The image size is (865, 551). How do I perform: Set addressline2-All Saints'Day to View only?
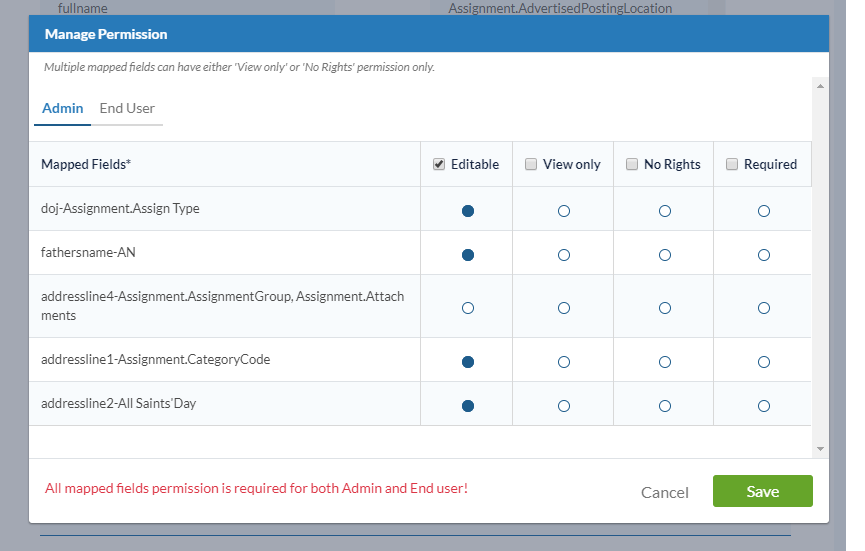[x=564, y=406]
